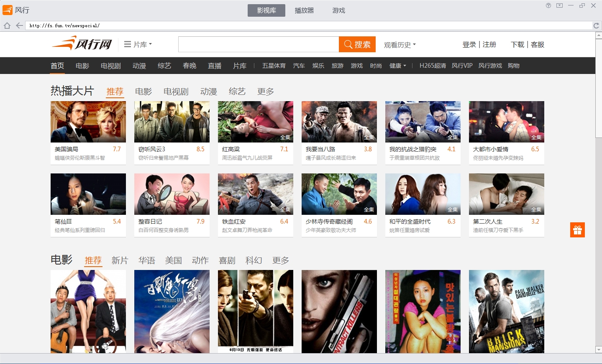Open the help question mark icon
The height and width of the screenshot is (364, 602).
(x=548, y=5)
